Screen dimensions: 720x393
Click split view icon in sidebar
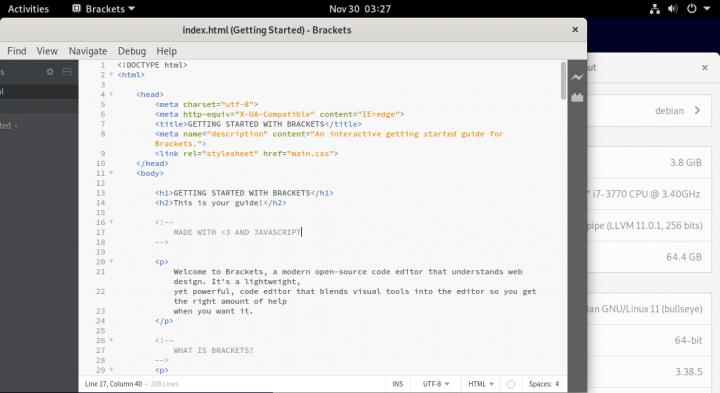[x=67, y=72]
